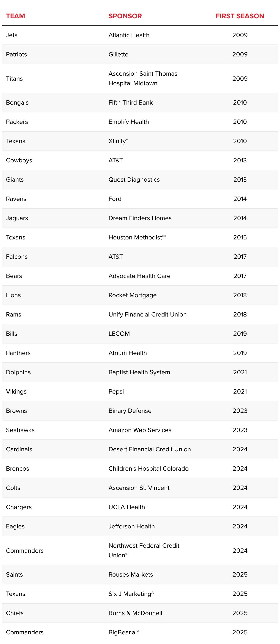Click the LECOM sponsor for Bills

(x=119, y=334)
